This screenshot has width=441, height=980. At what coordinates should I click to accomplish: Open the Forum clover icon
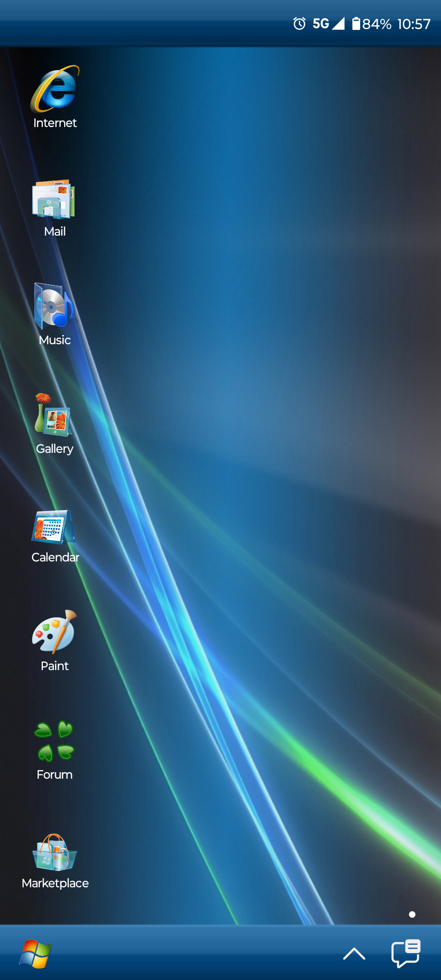coord(54,741)
